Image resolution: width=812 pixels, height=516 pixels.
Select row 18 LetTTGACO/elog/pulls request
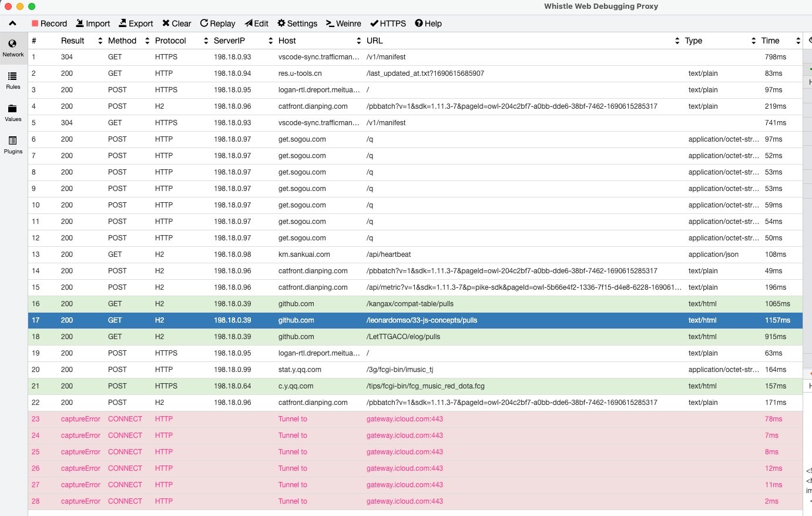(x=415, y=337)
